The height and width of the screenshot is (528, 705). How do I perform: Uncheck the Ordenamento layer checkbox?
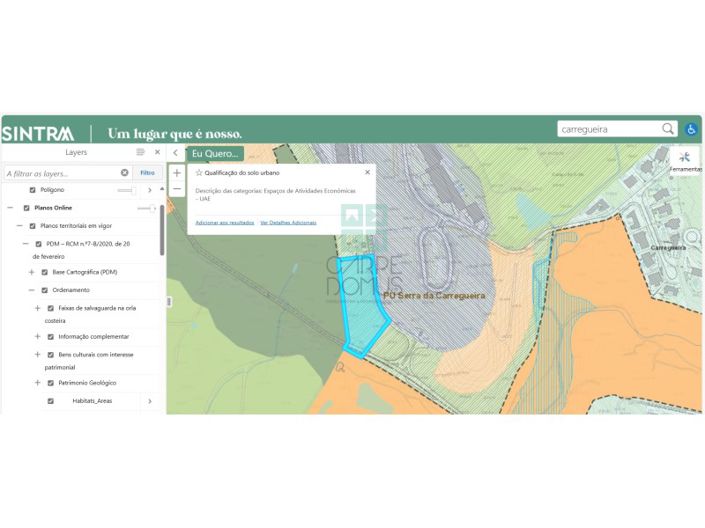click(45, 290)
